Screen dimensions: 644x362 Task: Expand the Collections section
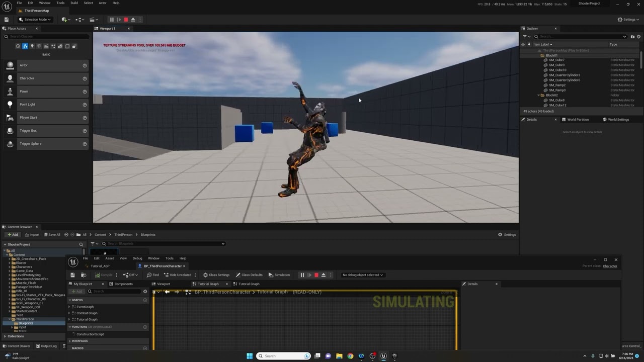coord(5,336)
